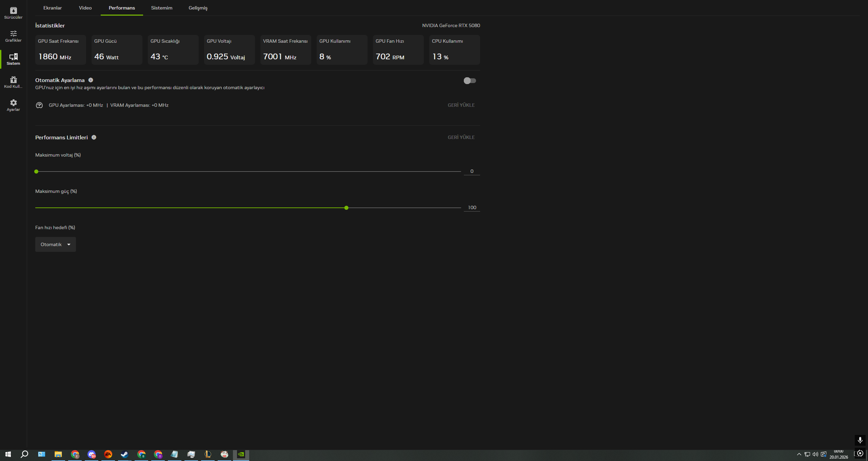Click the instant replay overlay icon
This screenshot has width=868, height=461.
(860, 453)
